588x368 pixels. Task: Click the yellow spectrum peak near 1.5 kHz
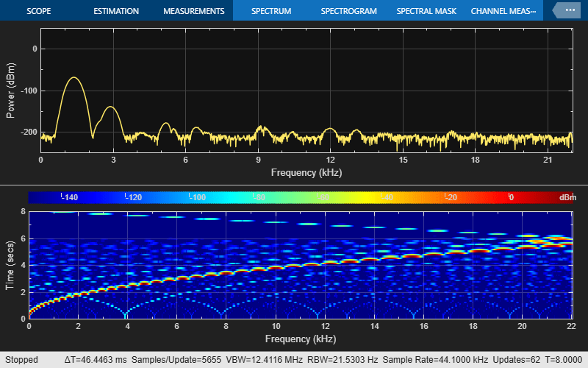pos(74,78)
